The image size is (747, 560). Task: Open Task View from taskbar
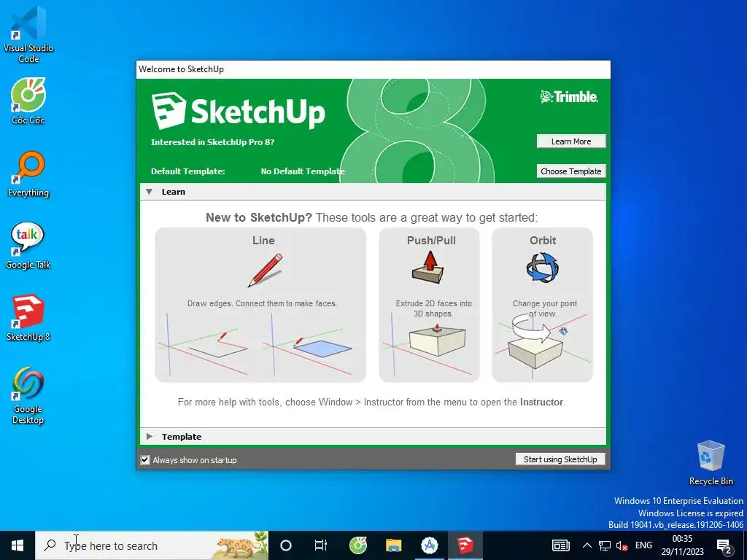coord(321,545)
